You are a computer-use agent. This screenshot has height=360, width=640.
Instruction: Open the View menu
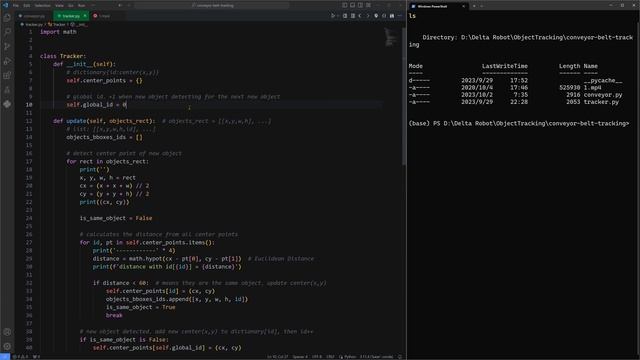59,6
